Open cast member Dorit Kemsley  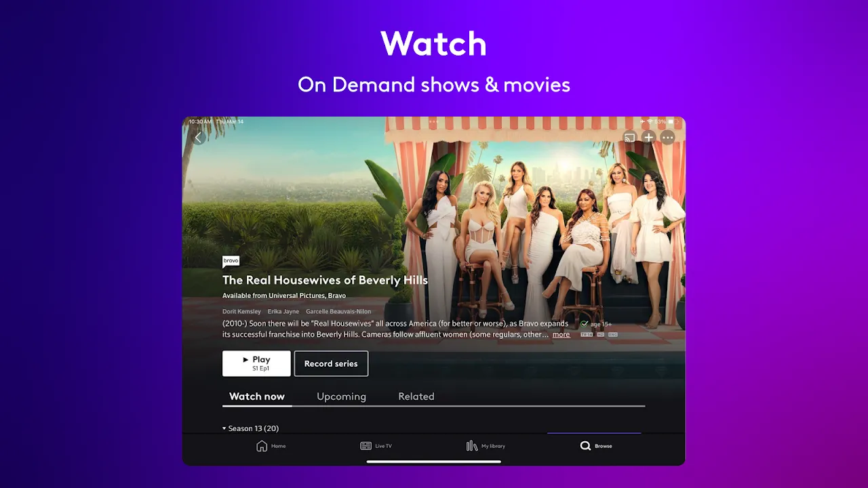pos(241,312)
